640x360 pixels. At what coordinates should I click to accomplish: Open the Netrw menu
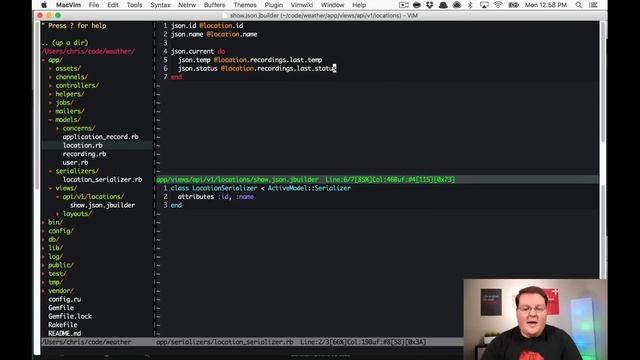pos(187,5)
